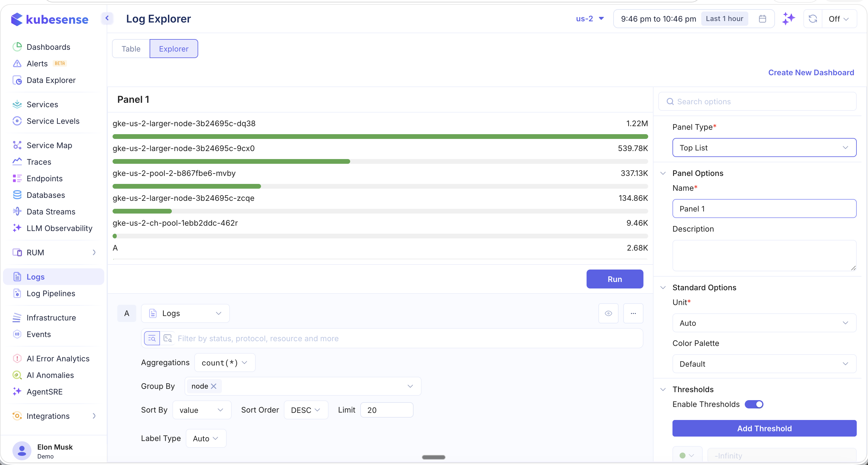This screenshot has height=465, width=868.
Task: Open the Service Map view
Action: [x=49, y=145]
